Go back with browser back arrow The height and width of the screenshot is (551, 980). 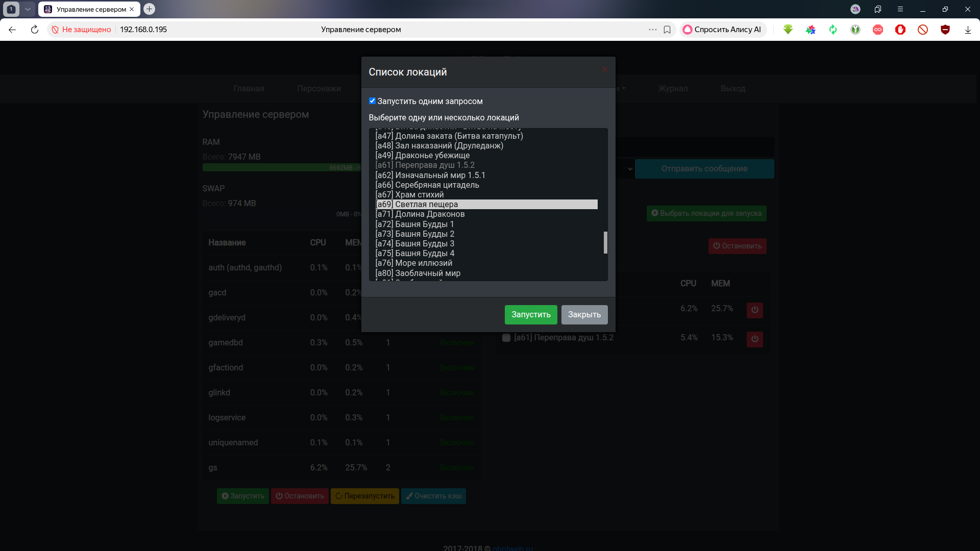12,30
